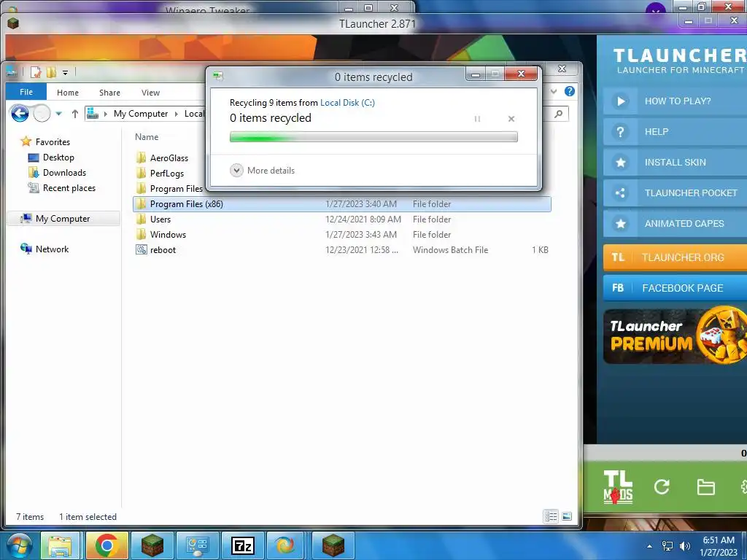Open HELP in TLauncher sidebar
Viewport: 747px width, 560px height.
coord(675,131)
